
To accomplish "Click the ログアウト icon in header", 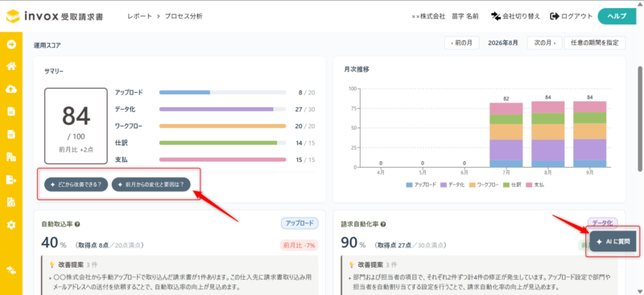I will point(555,16).
